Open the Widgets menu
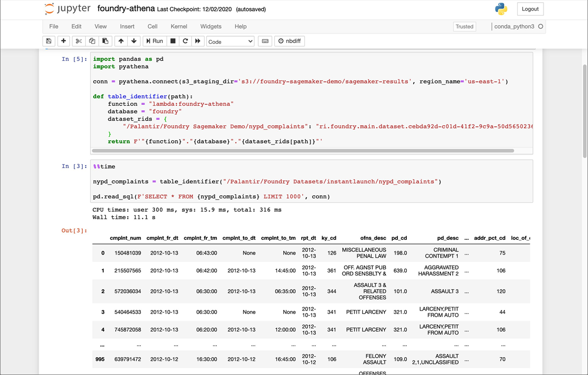The image size is (588, 375). click(211, 26)
